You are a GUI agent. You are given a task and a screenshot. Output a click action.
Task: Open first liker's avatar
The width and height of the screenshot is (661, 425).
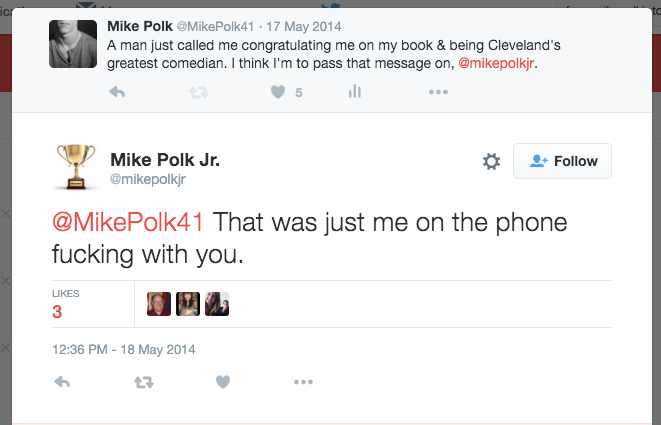pos(158,304)
